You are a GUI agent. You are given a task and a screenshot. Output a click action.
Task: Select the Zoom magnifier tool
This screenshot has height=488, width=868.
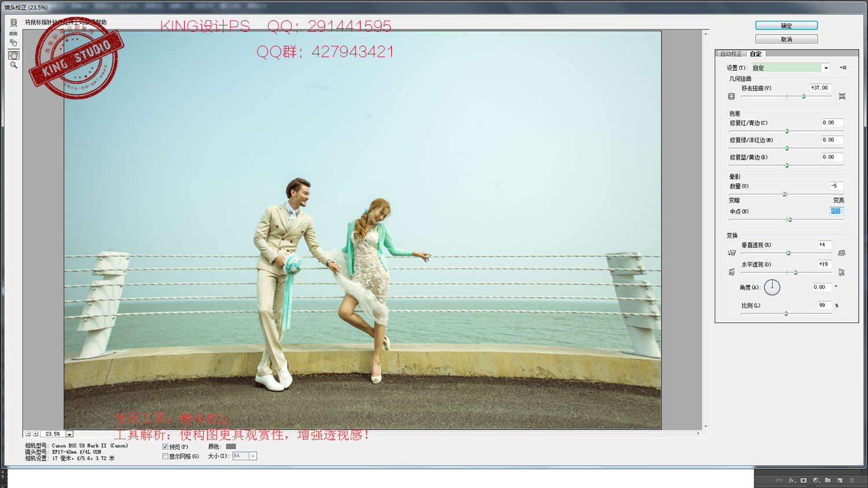click(13, 65)
